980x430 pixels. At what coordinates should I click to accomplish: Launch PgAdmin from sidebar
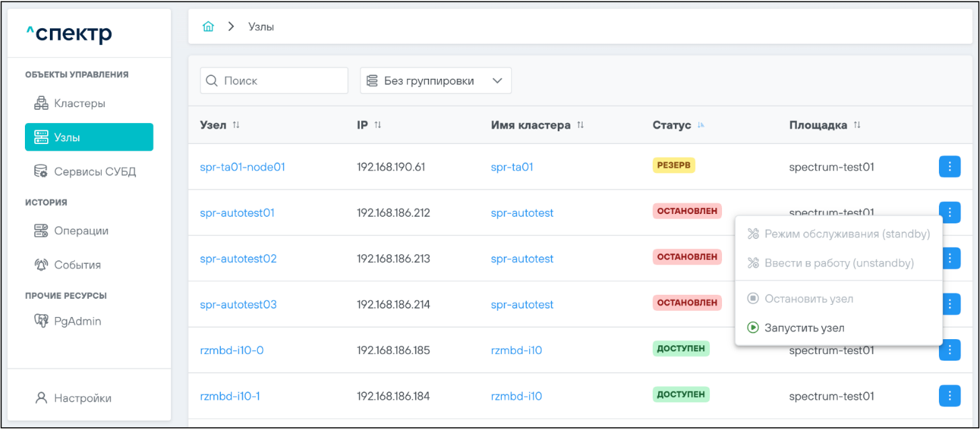(77, 322)
